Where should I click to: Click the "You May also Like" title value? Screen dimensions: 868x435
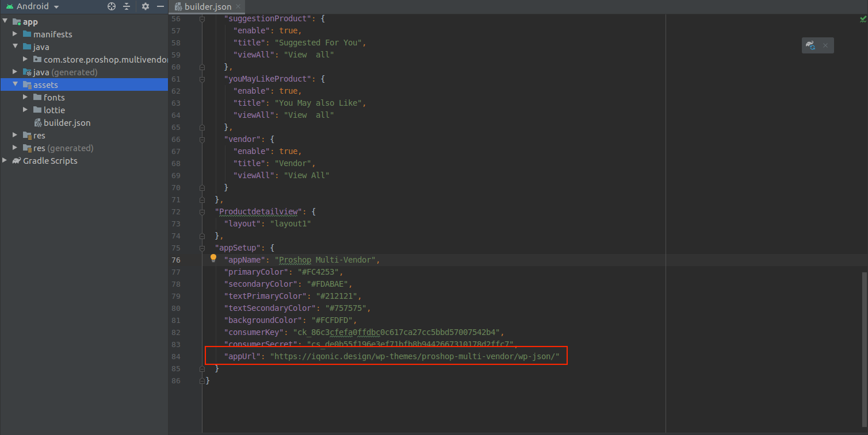click(x=318, y=103)
